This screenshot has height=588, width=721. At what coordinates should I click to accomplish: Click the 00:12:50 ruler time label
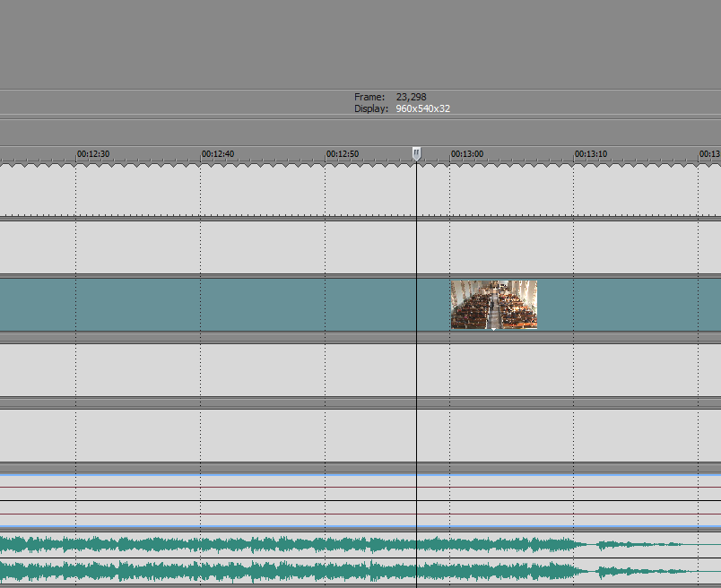click(343, 154)
